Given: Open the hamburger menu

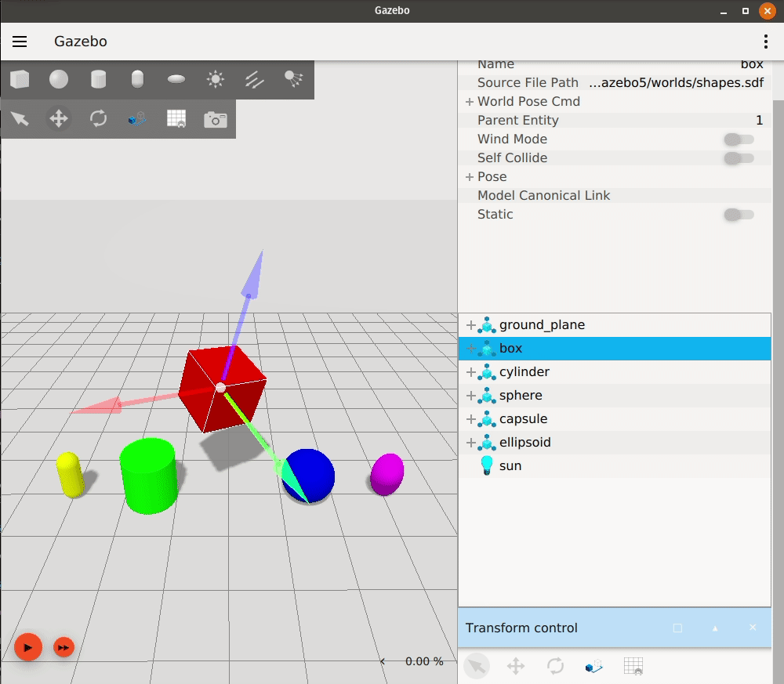Looking at the screenshot, I should (x=20, y=42).
